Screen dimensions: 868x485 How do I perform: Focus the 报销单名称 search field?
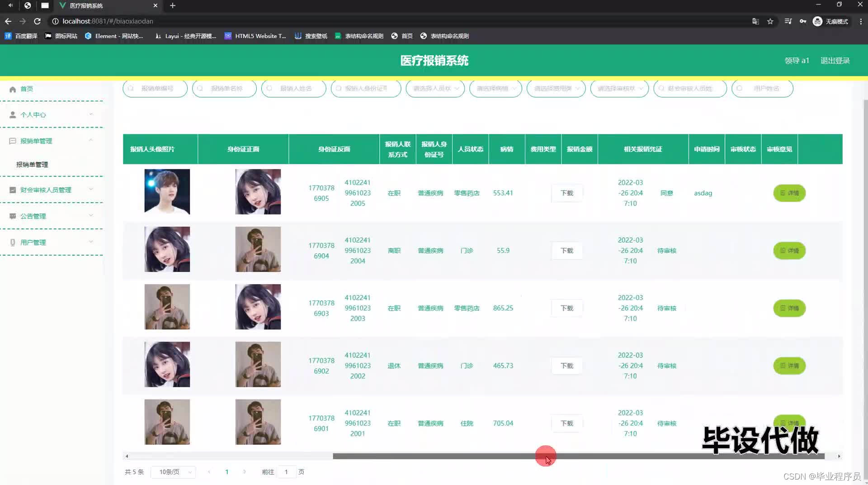[x=224, y=89]
